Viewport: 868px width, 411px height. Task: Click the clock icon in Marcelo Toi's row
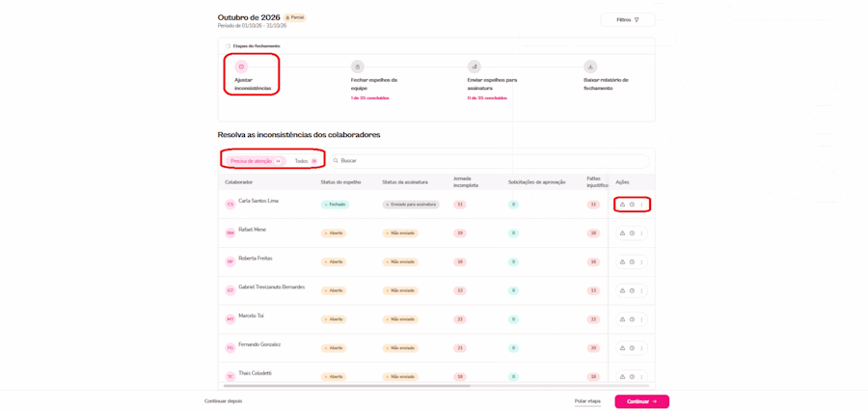[632, 319]
